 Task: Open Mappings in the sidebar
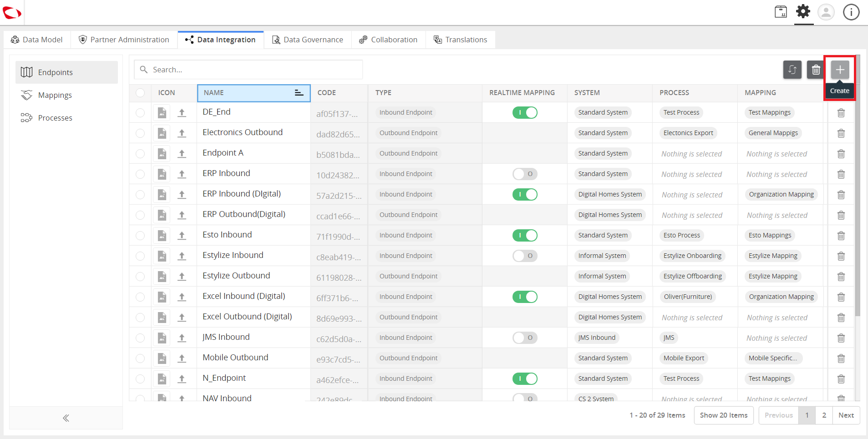tap(66, 95)
